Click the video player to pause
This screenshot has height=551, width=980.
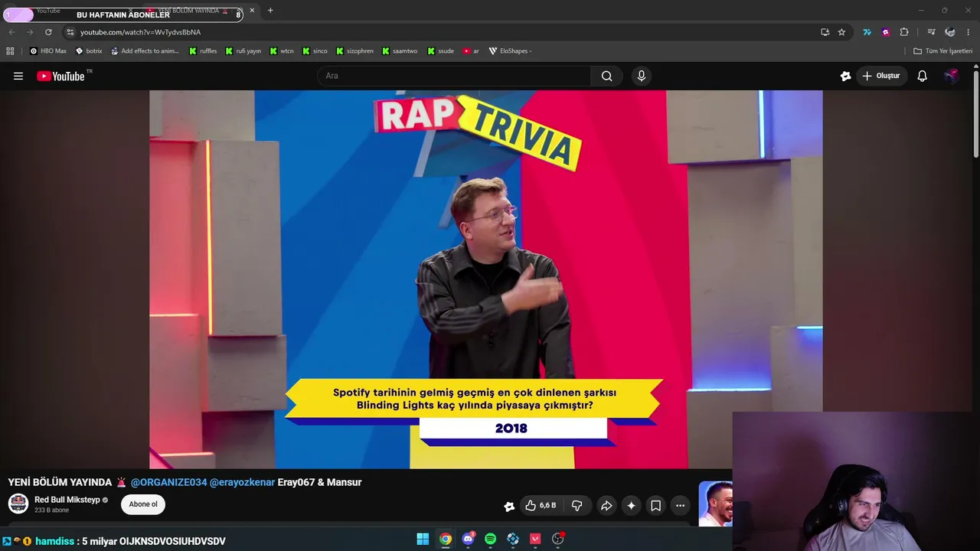pos(485,279)
